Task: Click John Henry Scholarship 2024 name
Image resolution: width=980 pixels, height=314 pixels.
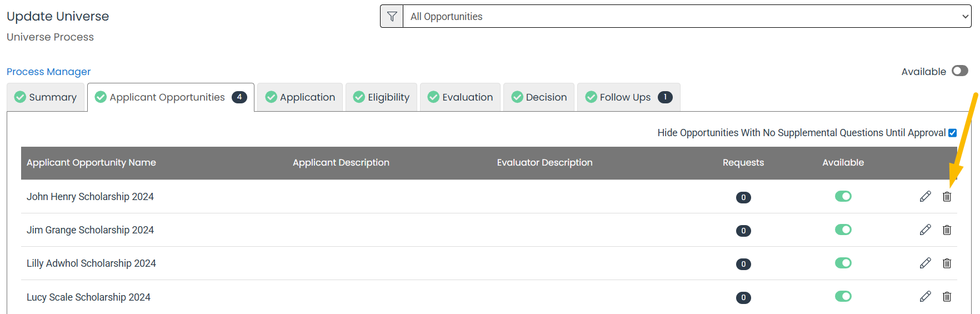Action: pyautogui.click(x=90, y=197)
